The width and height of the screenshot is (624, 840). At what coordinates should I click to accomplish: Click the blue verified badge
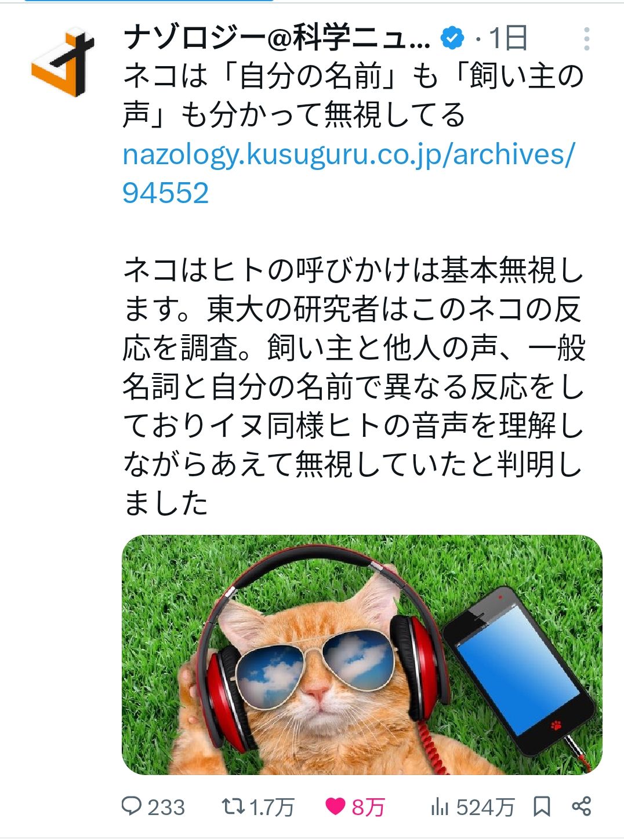[452, 38]
